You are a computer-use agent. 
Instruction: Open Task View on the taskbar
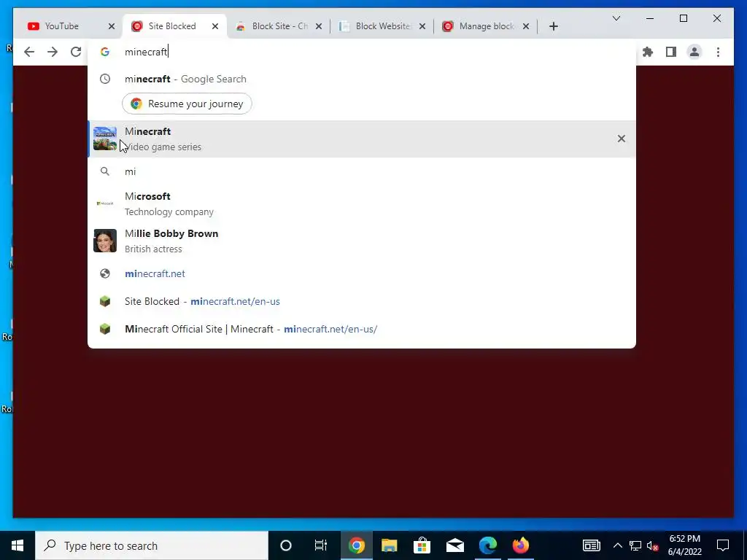tap(321, 545)
